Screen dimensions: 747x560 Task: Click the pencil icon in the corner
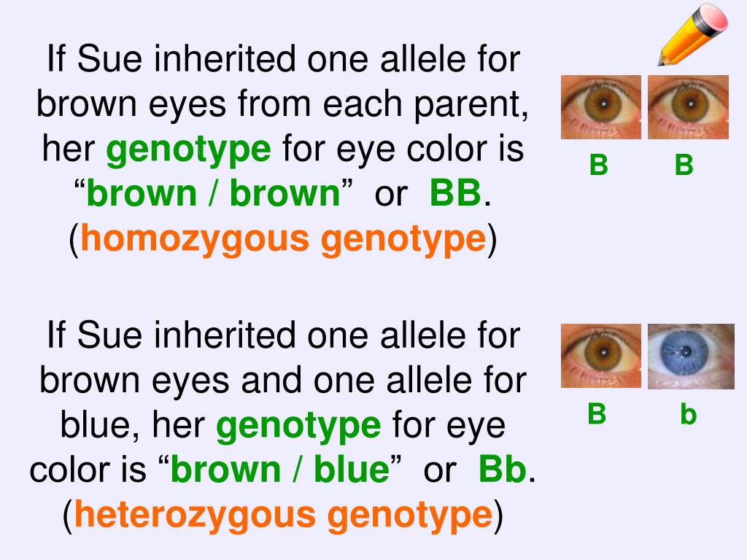(693, 34)
